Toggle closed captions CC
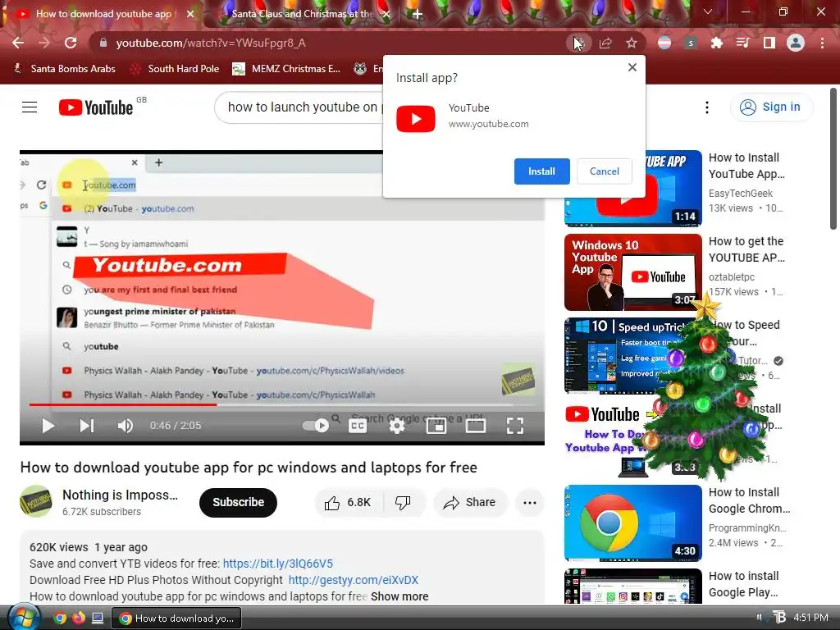Viewport: 840px width, 630px height. point(358,426)
